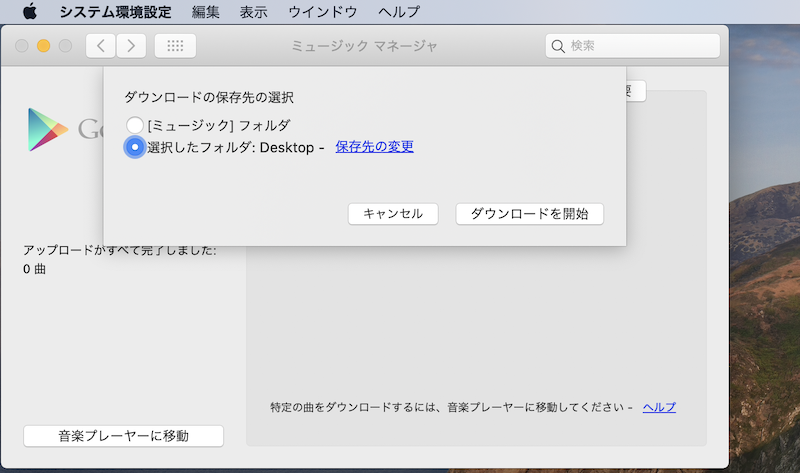Select the [ミュージック] フォルダ radio button
Viewport: 800px width, 473px height.
click(135, 125)
